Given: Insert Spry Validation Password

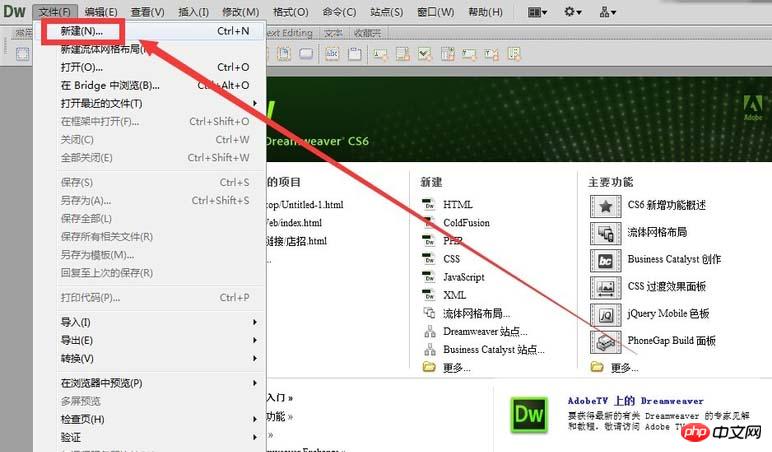Looking at the screenshot, I should click(x=469, y=54).
